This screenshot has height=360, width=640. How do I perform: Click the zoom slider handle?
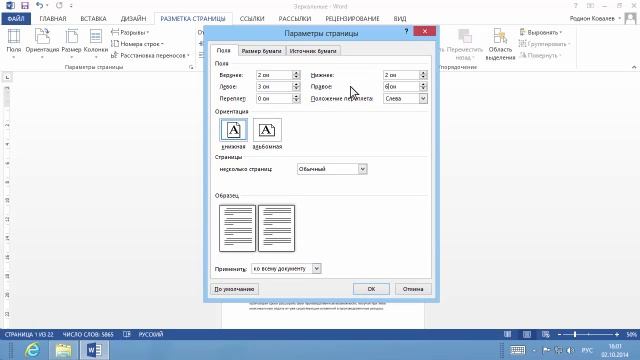[575, 334]
